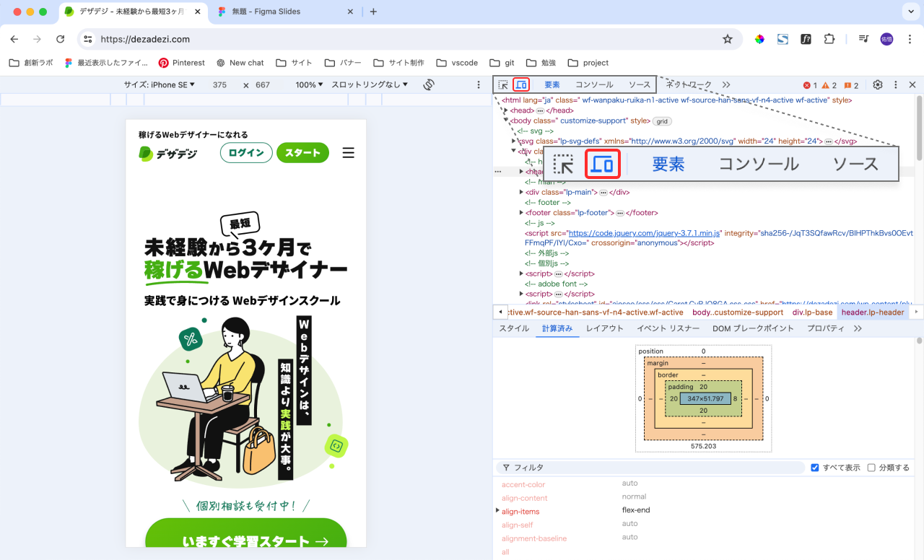924x560 pixels.
Task: Select the inspect element picker tool
Action: pos(503,84)
